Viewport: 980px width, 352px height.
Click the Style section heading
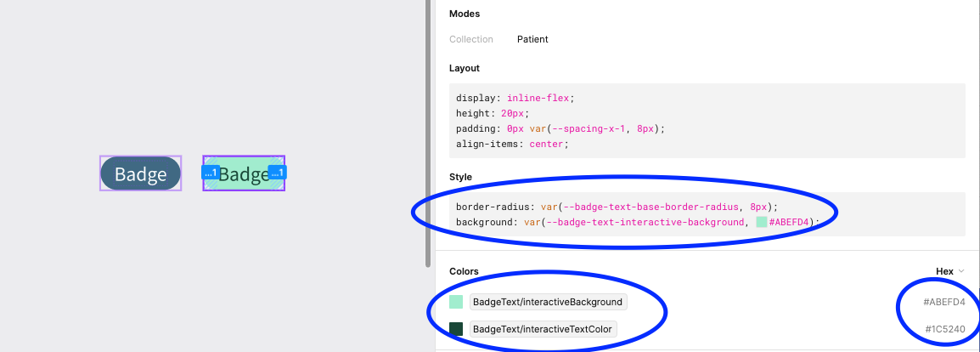pyautogui.click(x=460, y=177)
